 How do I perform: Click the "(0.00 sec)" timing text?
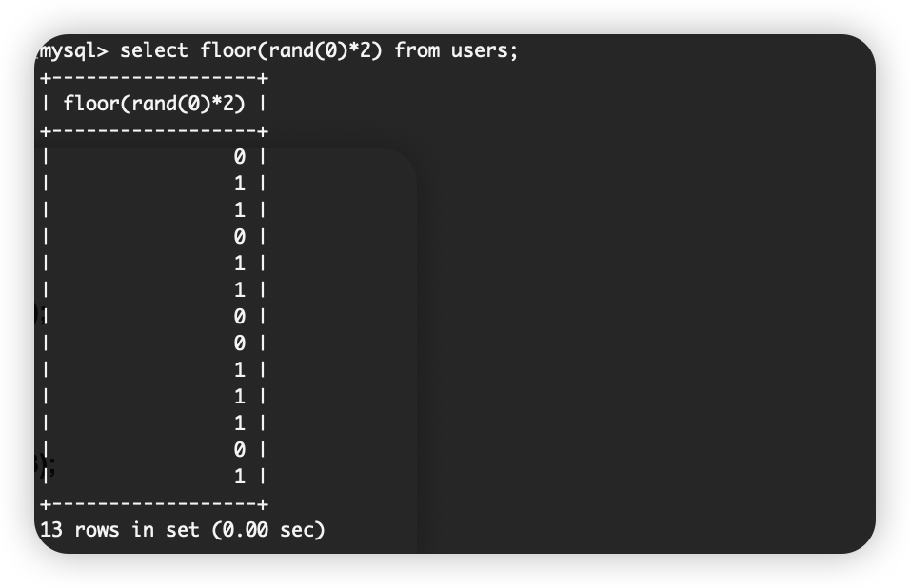pos(268,530)
